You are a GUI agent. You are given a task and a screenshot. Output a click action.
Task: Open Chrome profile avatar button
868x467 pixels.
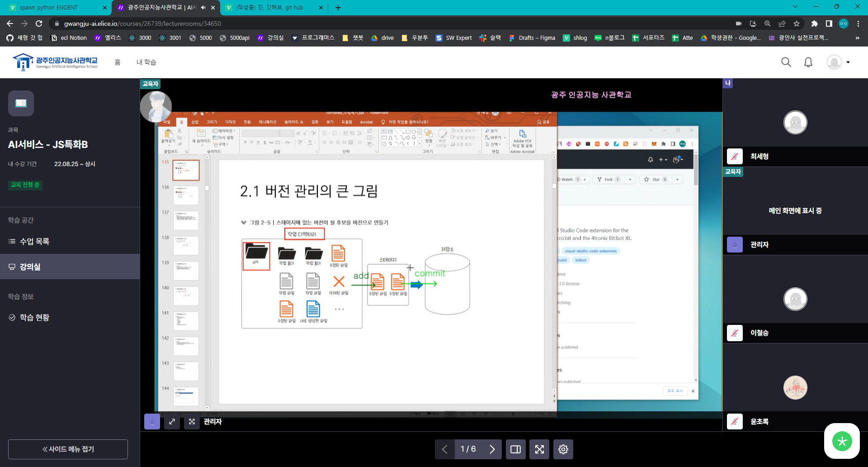click(x=844, y=24)
